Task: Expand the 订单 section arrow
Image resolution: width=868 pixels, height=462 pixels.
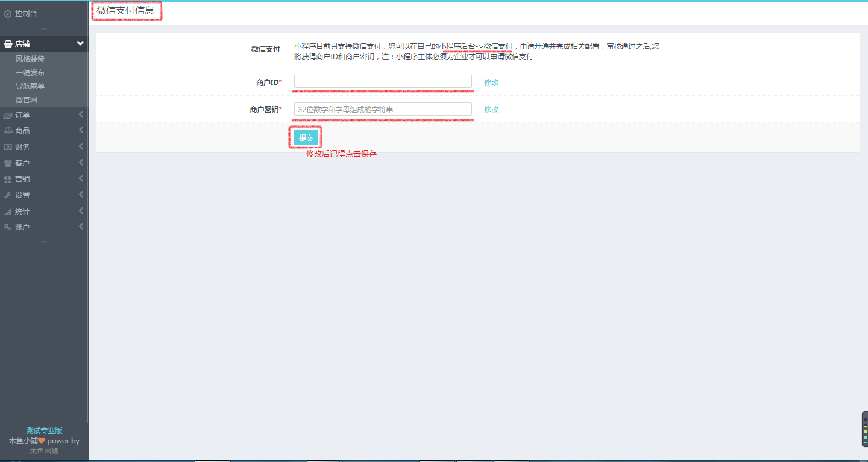Action: pos(81,115)
